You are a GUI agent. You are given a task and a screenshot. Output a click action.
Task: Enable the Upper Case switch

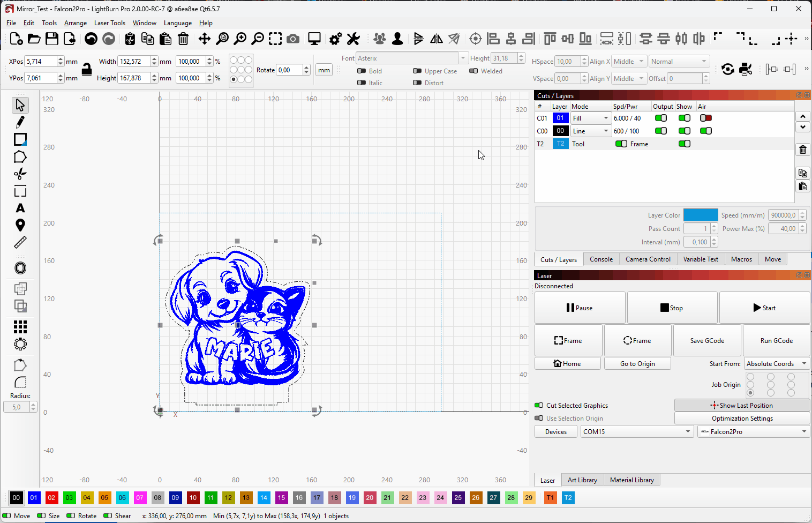tap(417, 71)
